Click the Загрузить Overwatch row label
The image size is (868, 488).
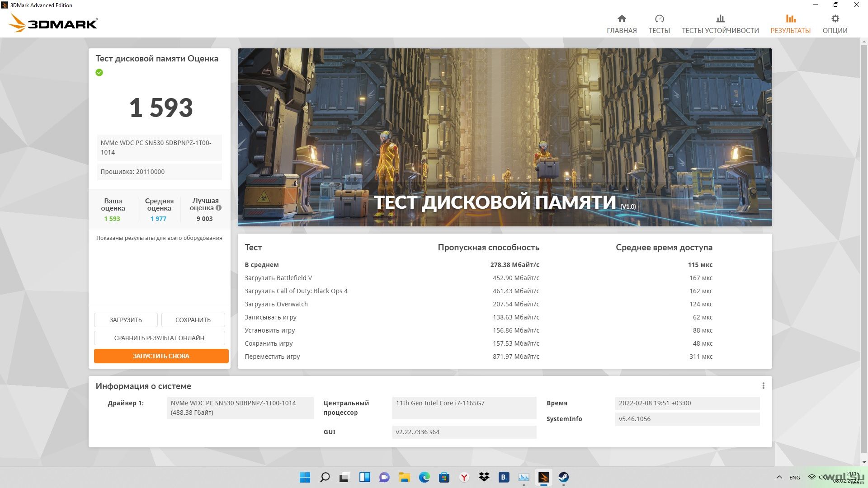276,304
